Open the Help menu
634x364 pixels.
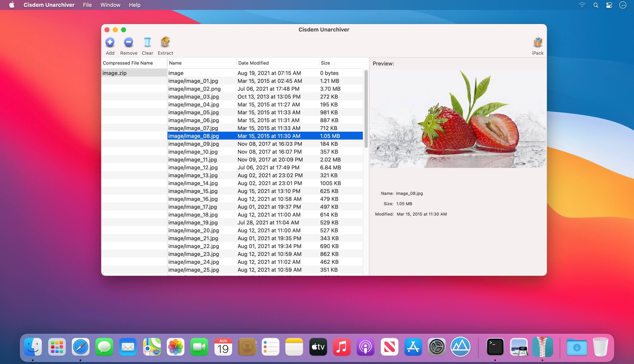pyautogui.click(x=134, y=5)
